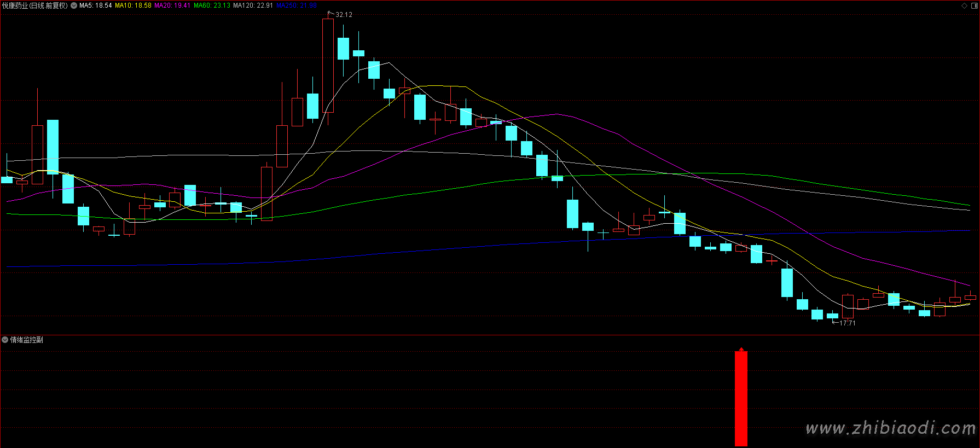980x448 pixels.
Task: Open the www.zhibiaodi.com watermark link
Action: (890, 428)
